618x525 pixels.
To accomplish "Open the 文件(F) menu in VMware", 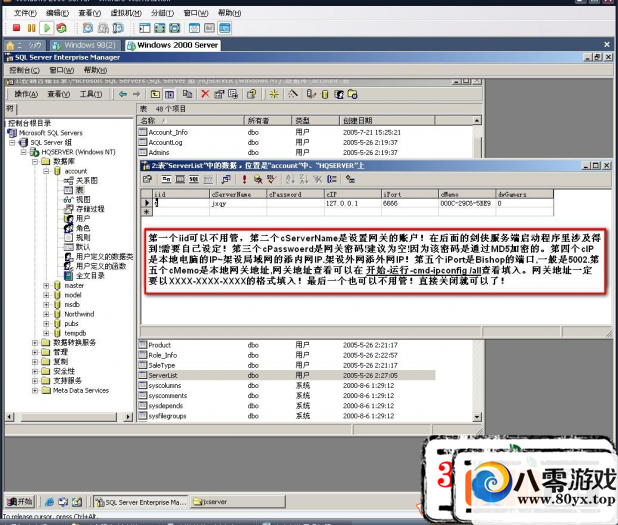I will click(x=25, y=13).
